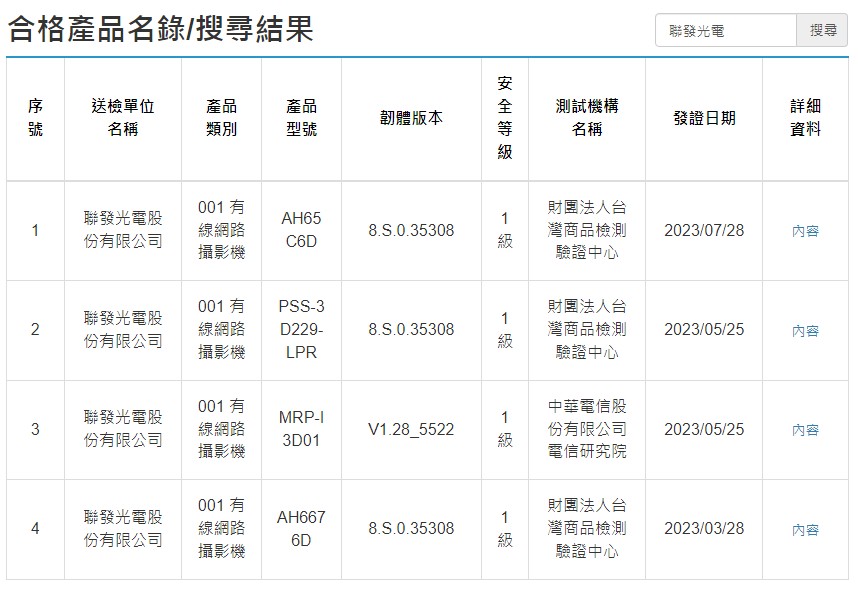Click model cell MRP-I3D01
Viewport: 858px width, 590px height.
tap(302, 429)
